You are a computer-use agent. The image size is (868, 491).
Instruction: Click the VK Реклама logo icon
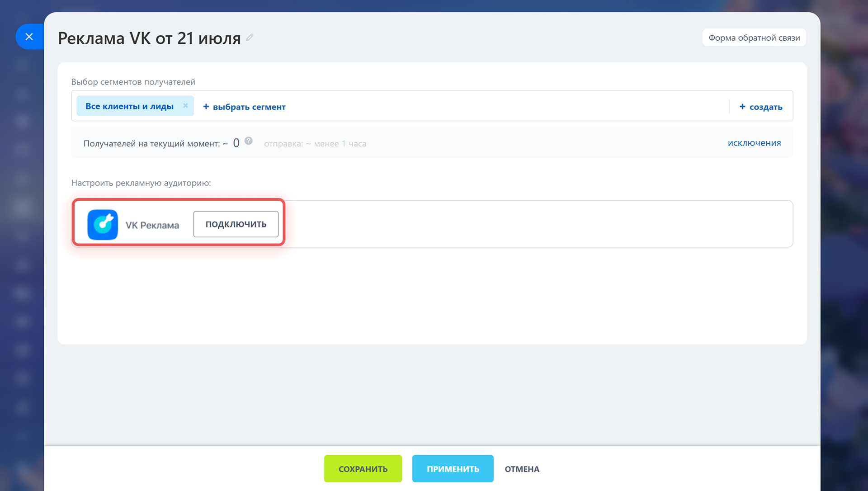point(103,225)
